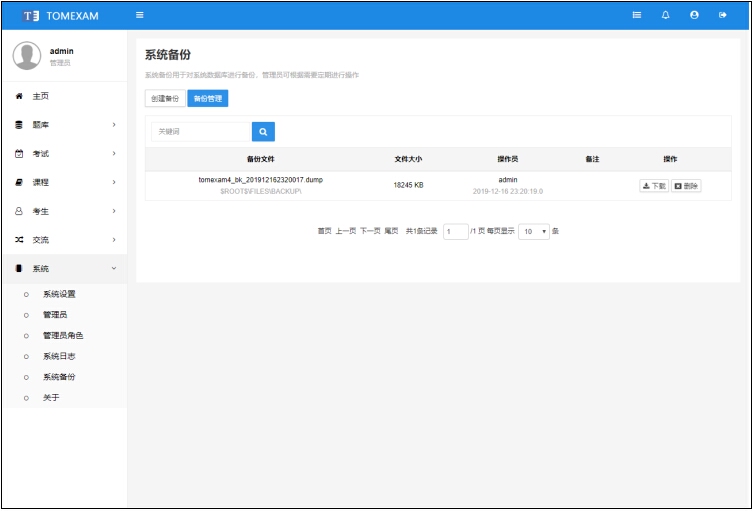The width and height of the screenshot is (755, 511).
Task: Click the home icon next to 主页
Action: (19, 96)
